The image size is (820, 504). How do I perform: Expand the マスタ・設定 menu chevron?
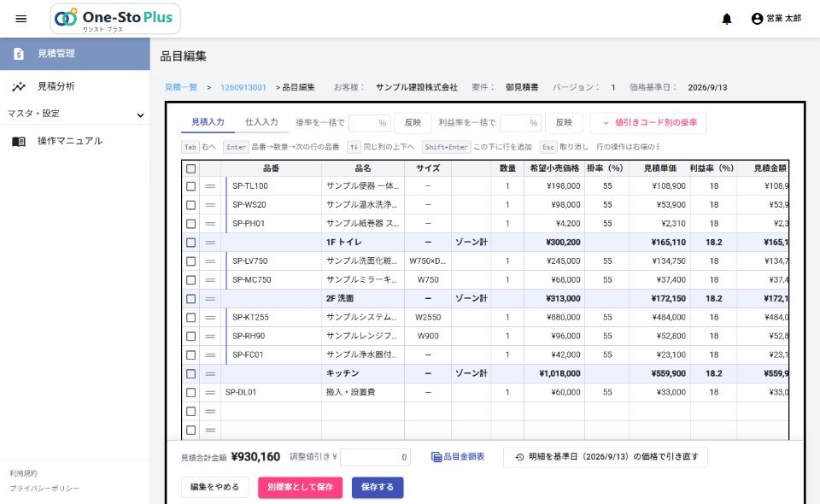click(140, 115)
